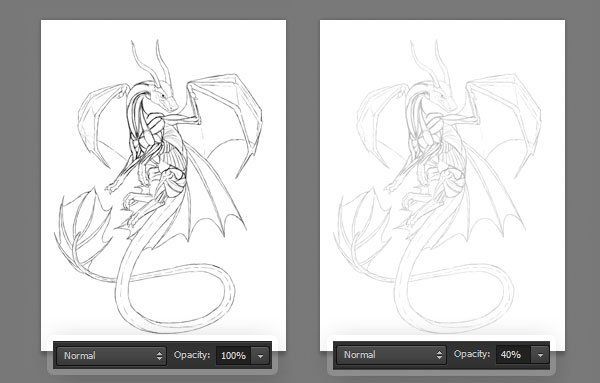
Task: Expand the slider arrow next to 40% opacity
Action: tap(540, 355)
